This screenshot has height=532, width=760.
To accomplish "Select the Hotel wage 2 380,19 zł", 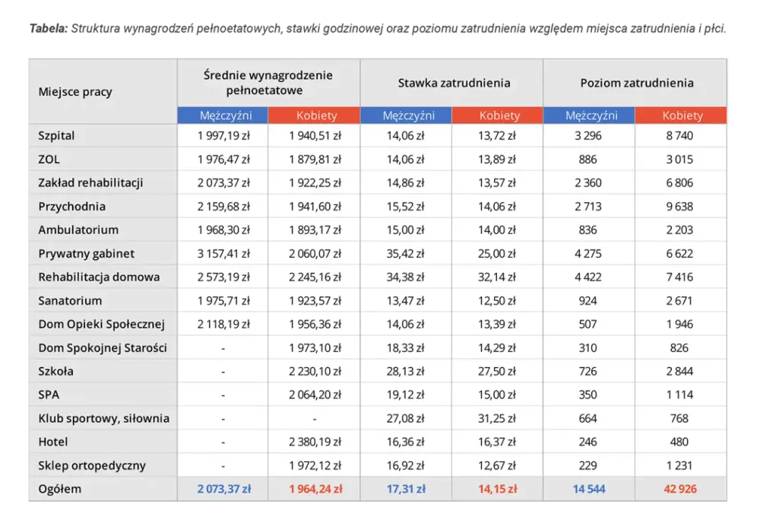I will (315, 442).
